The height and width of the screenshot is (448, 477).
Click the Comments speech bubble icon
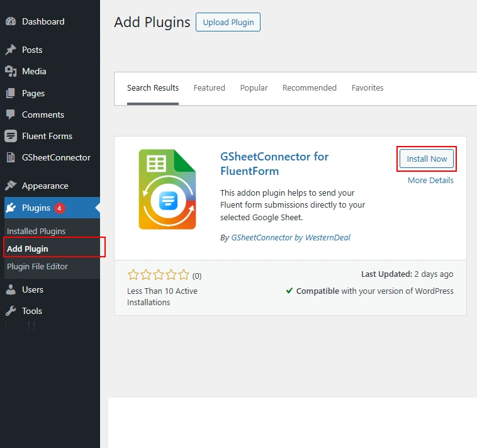(11, 115)
